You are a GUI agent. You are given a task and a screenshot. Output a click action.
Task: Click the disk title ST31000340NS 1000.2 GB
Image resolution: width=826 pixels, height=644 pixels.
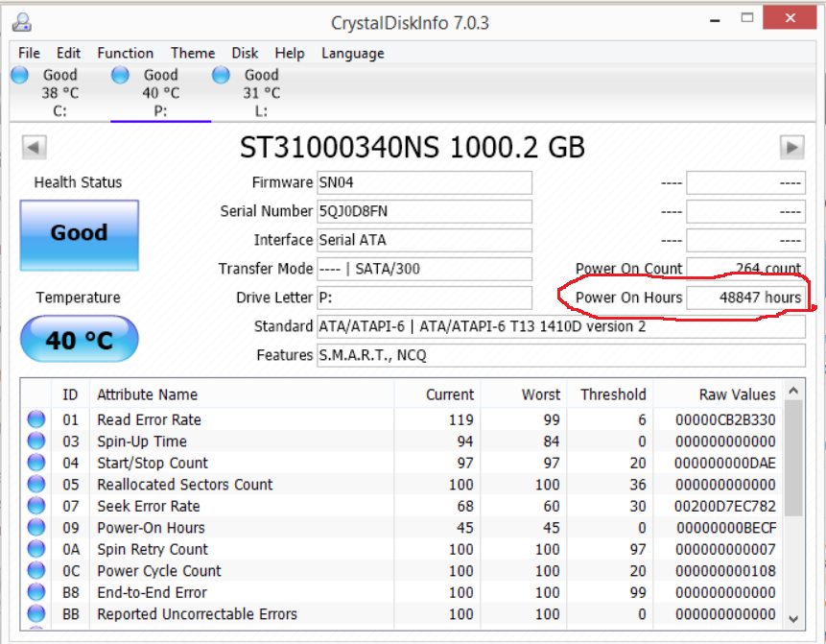pos(413,148)
